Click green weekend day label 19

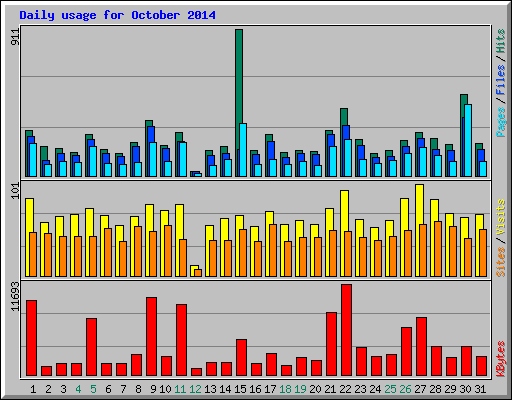(x=300, y=389)
